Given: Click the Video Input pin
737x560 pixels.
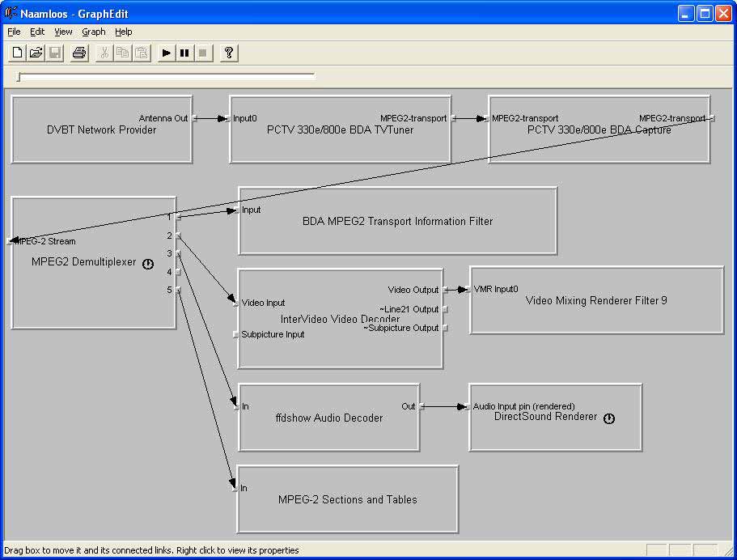Looking at the screenshot, I should coord(236,303).
